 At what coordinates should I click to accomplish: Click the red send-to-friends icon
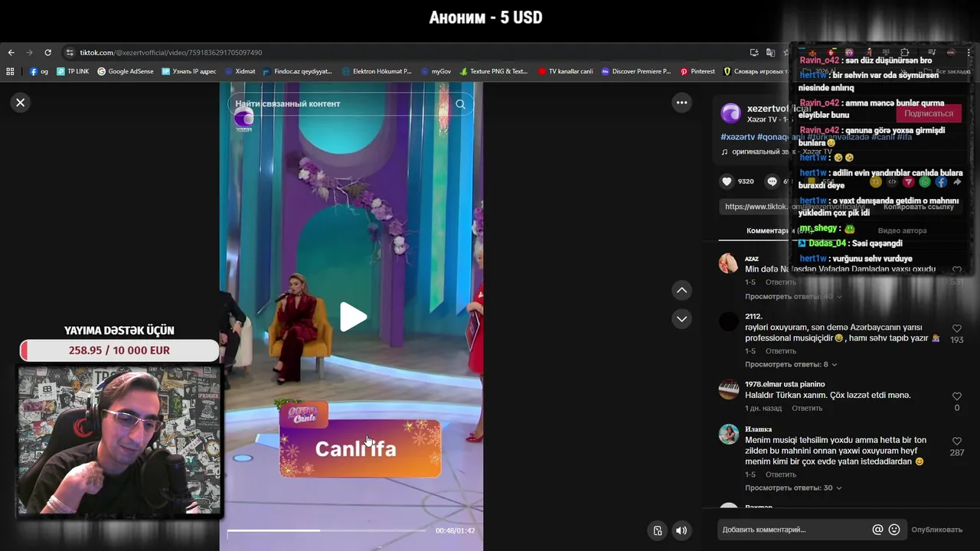tap(909, 182)
